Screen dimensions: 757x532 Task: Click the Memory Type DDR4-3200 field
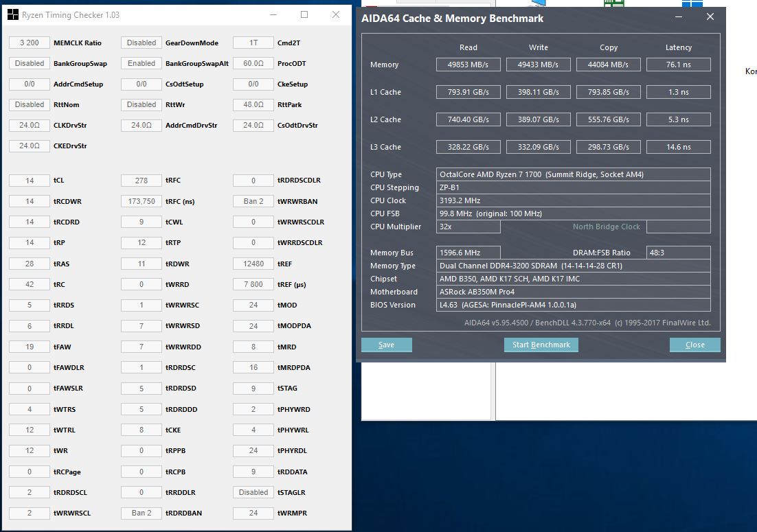pyautogui.click(x=573, y=266)
